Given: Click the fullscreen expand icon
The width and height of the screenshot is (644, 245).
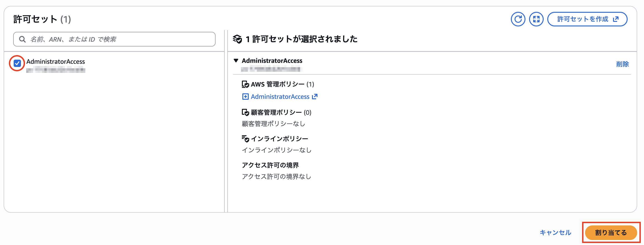Looking at the screenshot, I should pyautogui.click(x=536, y=19).
